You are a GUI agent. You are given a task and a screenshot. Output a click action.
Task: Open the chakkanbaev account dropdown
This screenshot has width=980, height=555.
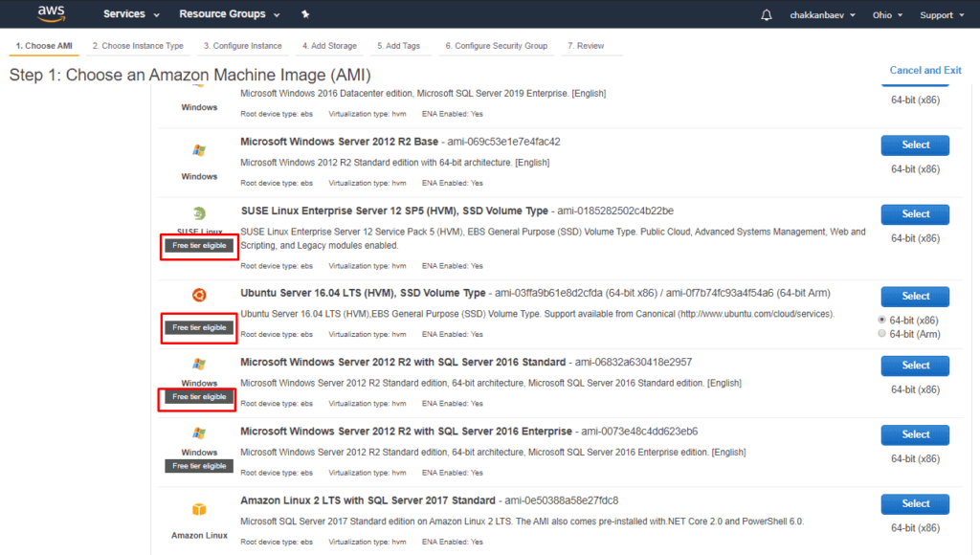coord(822,15)
